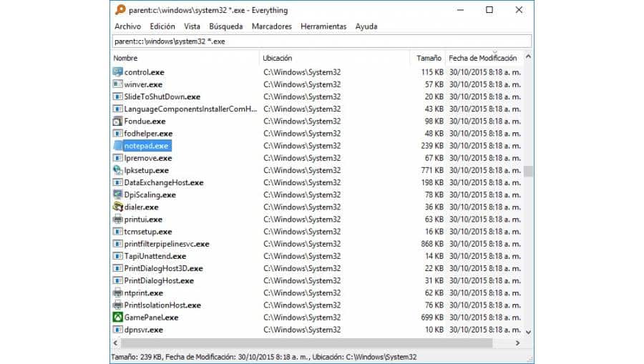Viewport: 644px width, 364px height.
Task: Click the dpnsvr.exe file icon
Action: 117,330
